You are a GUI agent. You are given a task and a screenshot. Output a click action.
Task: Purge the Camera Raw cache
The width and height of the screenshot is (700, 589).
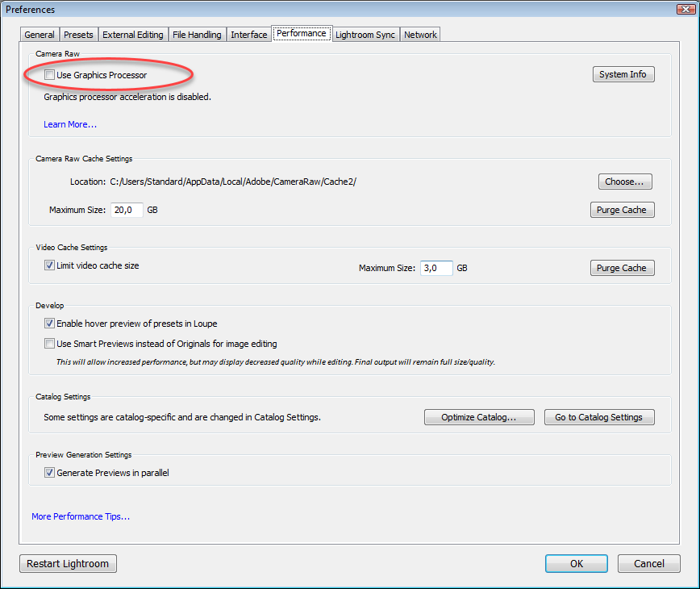(622, 210)
